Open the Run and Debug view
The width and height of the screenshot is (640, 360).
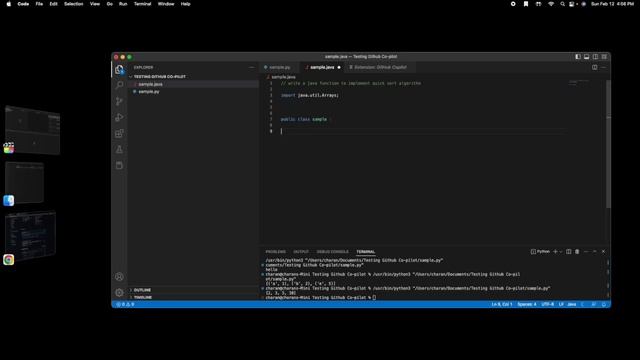pyautogui.click(x=119, y=118)
